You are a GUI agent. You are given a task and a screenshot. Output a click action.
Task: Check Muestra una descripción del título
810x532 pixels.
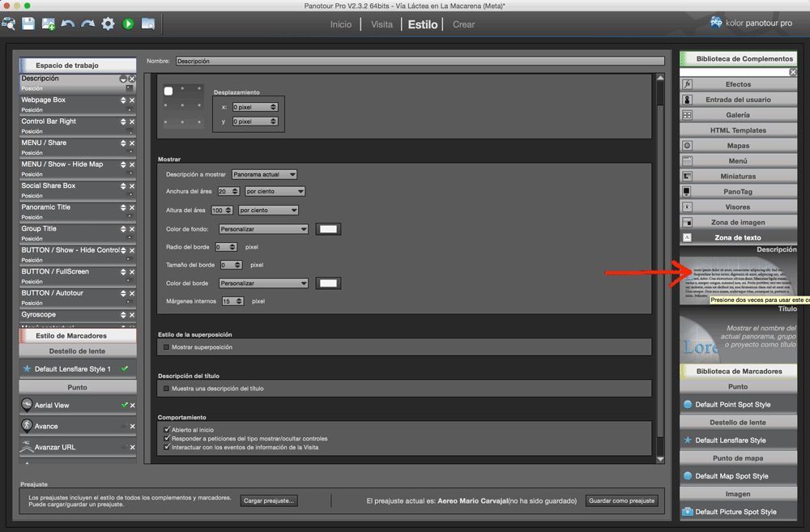(166, 389)
